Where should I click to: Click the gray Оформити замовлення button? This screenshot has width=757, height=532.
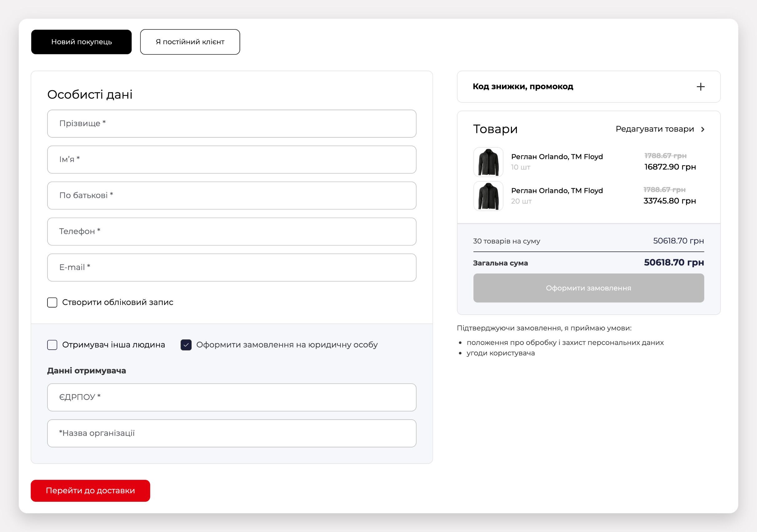point(589,288)
